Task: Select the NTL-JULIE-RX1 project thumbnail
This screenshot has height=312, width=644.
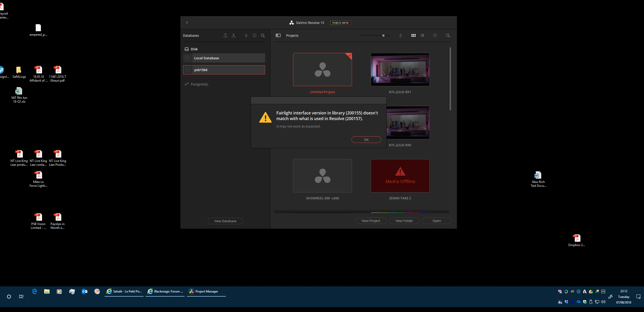Action: (x=400, y=70)
